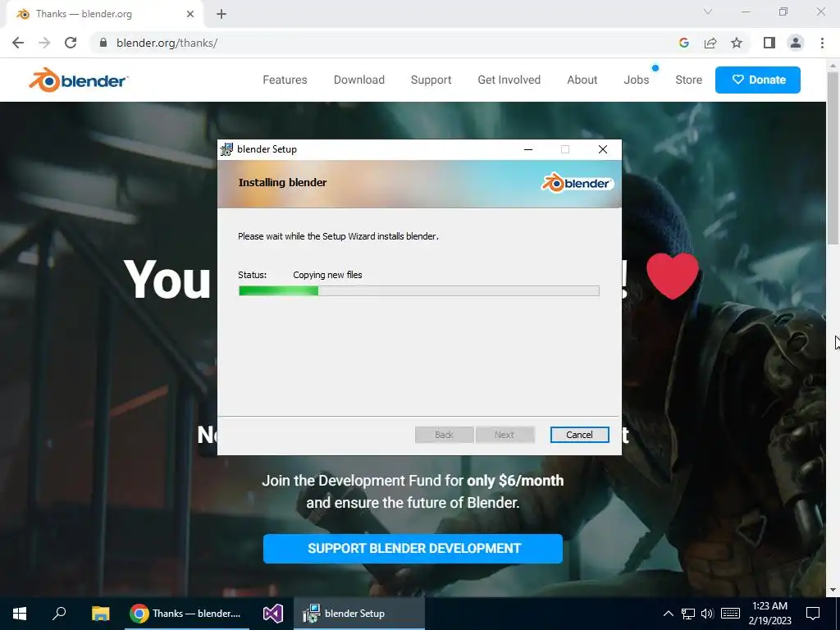The height and width of the screenshot is (630, 840).
Task: Open the notification center
Action: pyautogui.click(x=813, y=614)
